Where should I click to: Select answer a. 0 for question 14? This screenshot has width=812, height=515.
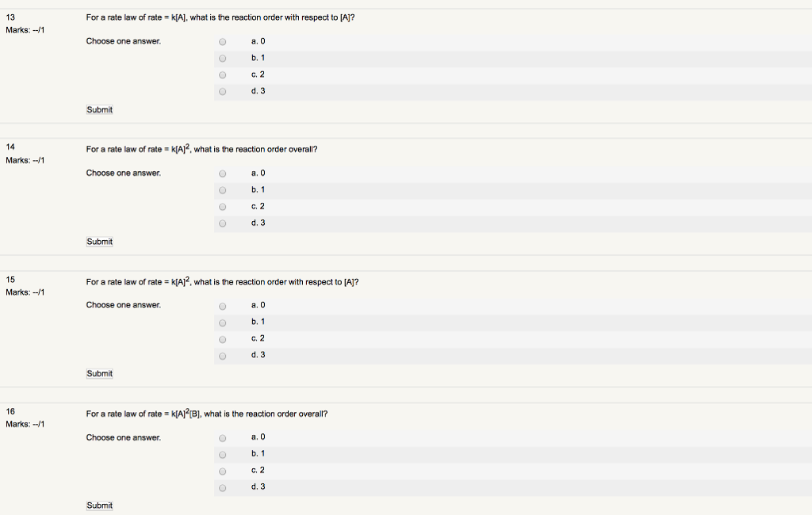222,173
